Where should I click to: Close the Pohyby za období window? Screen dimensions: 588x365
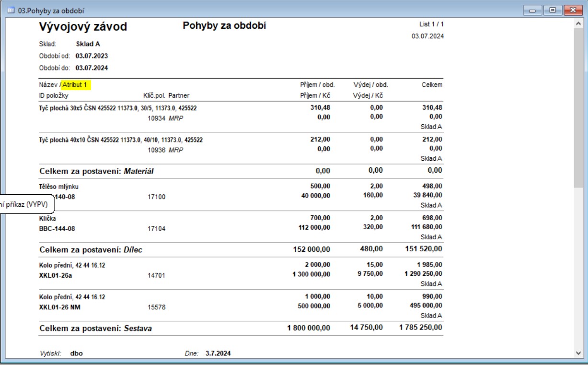[573, 10]
